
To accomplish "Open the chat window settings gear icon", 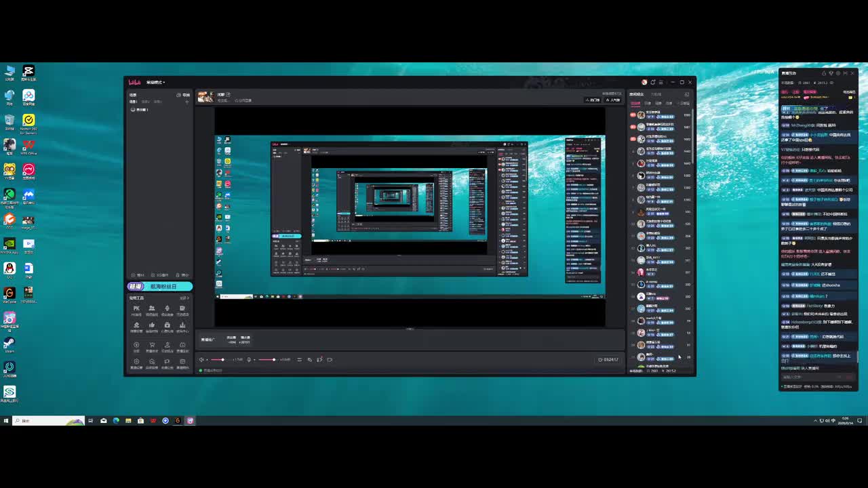I will [x=838, y=73].
